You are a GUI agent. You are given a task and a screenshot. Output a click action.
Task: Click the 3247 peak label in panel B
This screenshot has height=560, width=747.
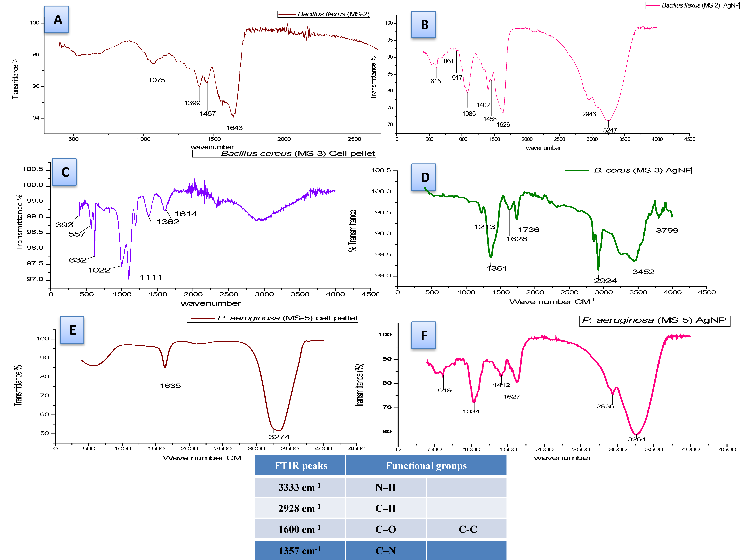[x=610, y=130]
